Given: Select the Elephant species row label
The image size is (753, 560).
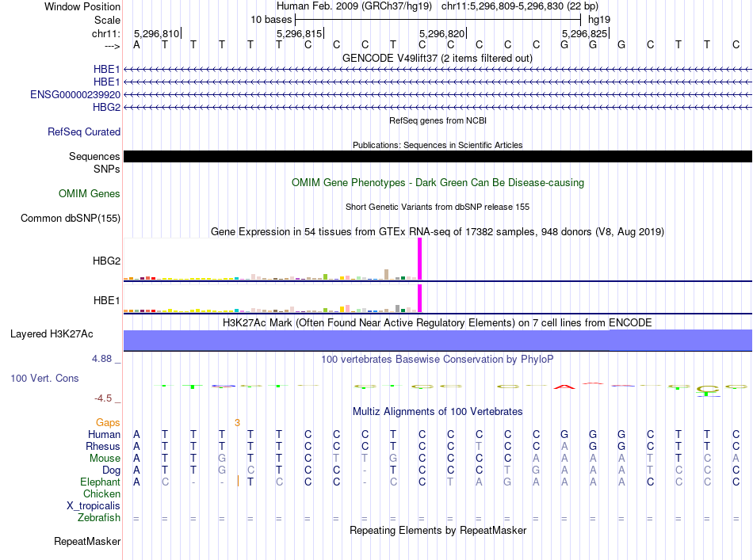Looking at the screenshot, I should 100,482.
